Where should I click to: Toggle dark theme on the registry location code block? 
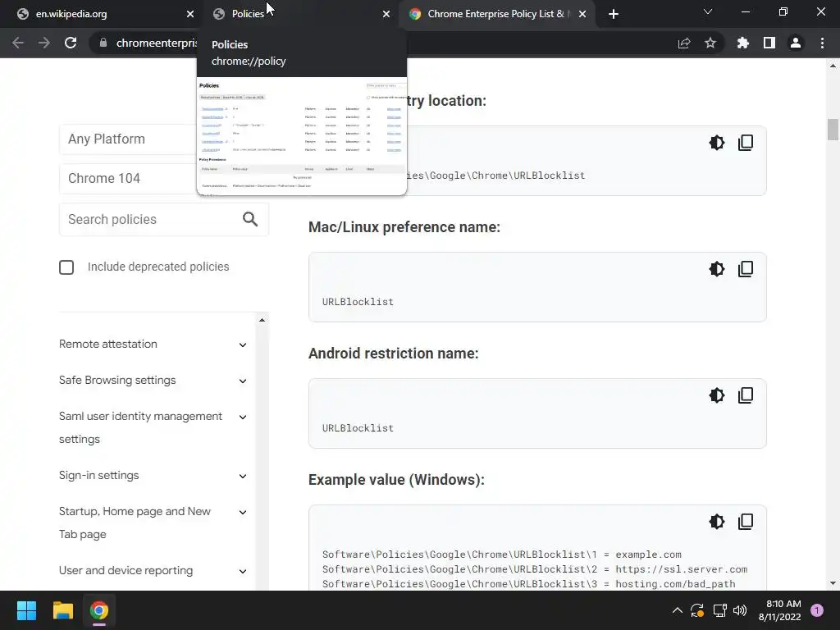tap(717, 143)
